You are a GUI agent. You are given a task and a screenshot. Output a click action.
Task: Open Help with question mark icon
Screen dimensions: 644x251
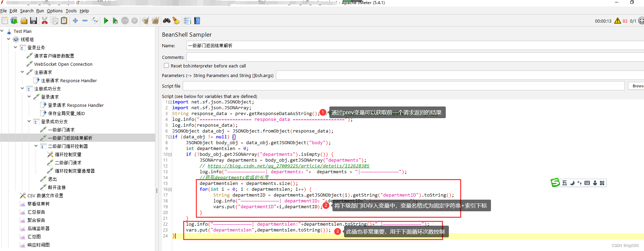click(197, 21)
